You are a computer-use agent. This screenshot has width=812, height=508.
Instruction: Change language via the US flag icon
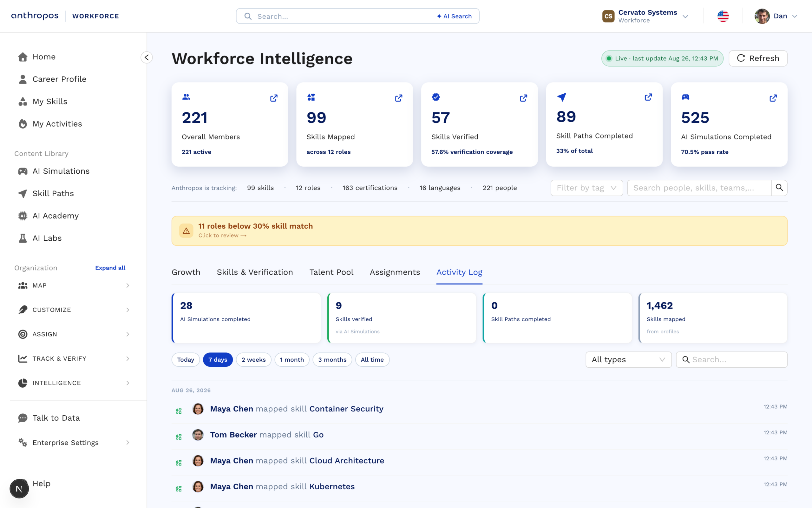(723, 16)
